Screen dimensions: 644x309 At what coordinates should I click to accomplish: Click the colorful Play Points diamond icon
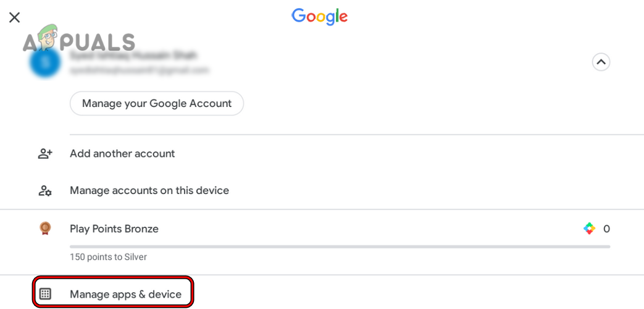[x=589, y=229]
